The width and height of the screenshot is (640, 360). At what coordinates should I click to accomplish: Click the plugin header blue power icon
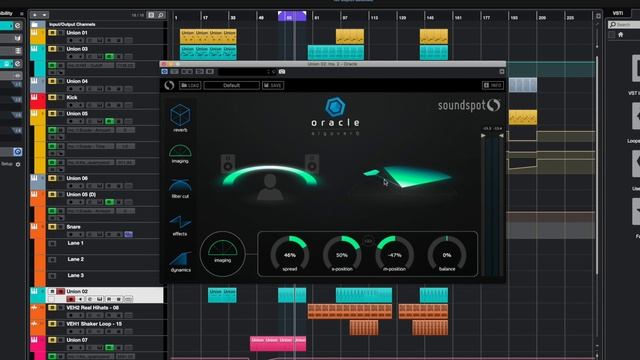point(164,71)
